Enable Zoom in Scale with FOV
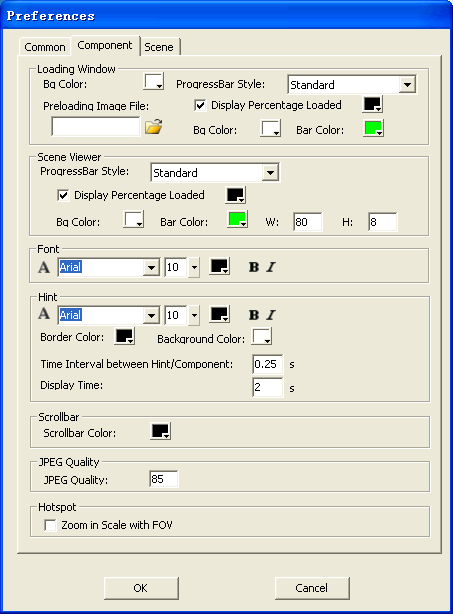The image size is (453, 614). (50, 525)
